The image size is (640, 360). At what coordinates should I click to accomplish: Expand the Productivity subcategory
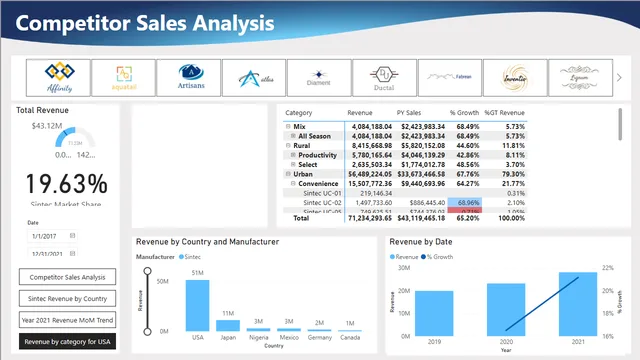point(293,155)
